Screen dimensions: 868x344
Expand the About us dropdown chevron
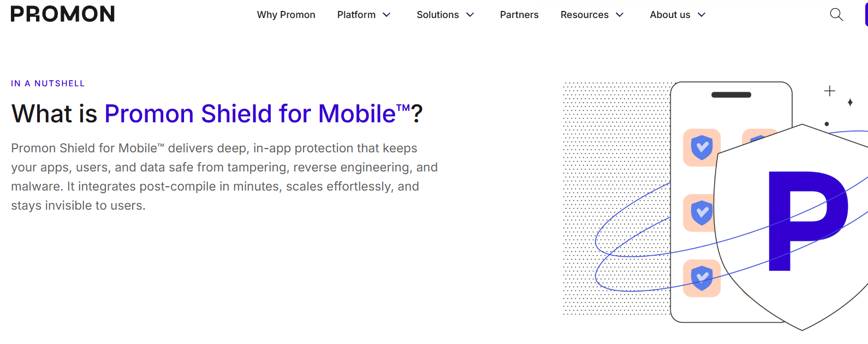(x=701, y=15)
